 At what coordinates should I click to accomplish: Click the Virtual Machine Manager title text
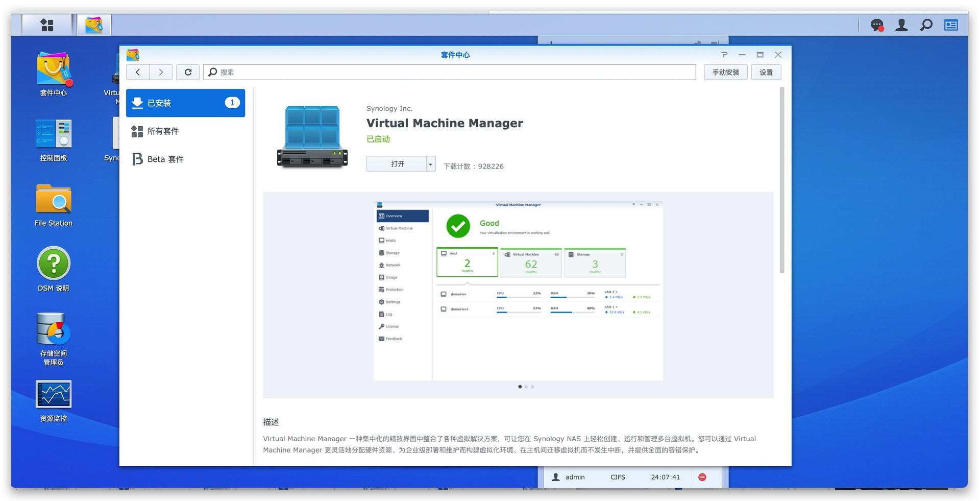pos(445,123)
